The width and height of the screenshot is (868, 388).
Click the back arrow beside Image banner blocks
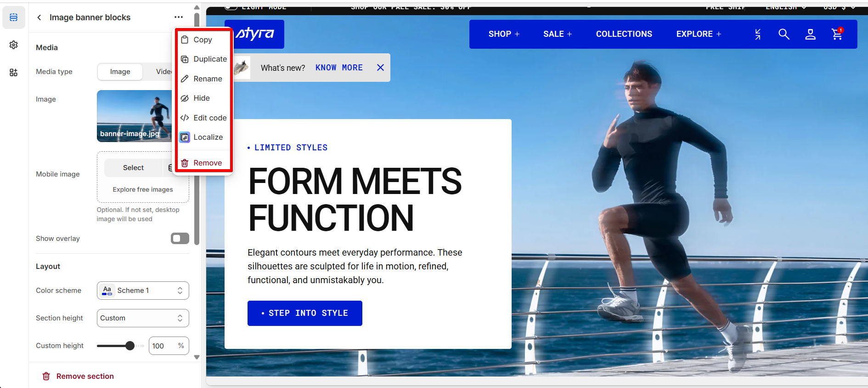39,17
